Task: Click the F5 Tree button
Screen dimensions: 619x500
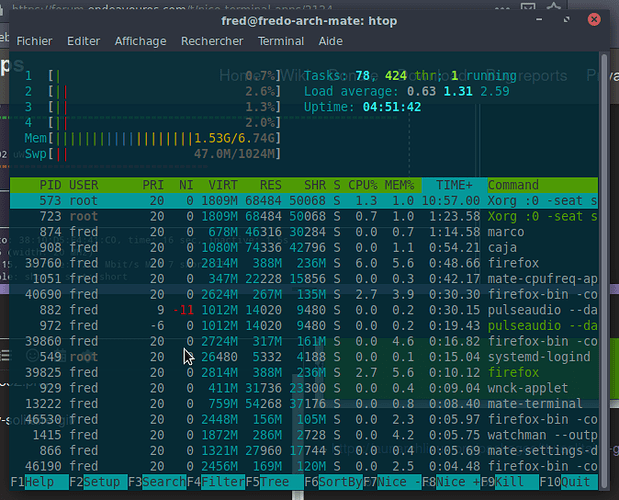Action: coord(275,482)
